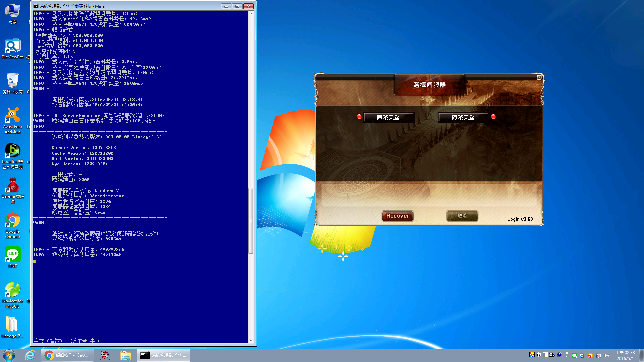Viewport: 644px width, 362px height.
Task: Click the IME help question-mark icon
Action: tap(559, 355)
